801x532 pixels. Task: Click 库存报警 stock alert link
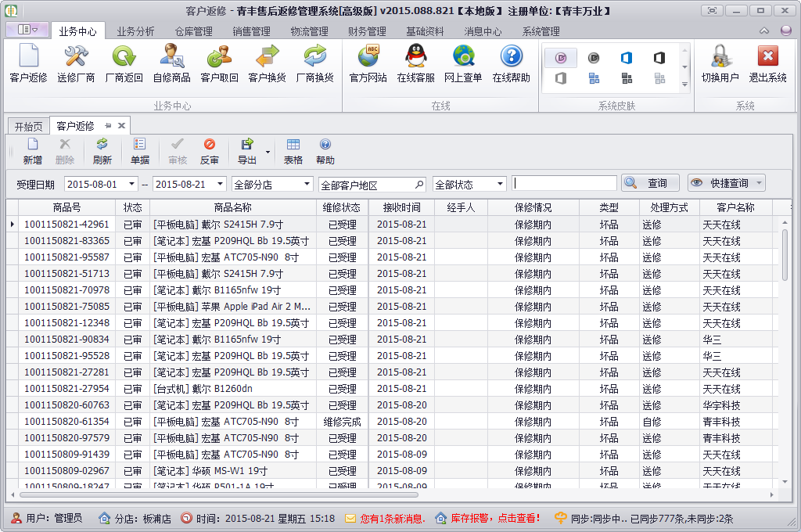(487, 518)
